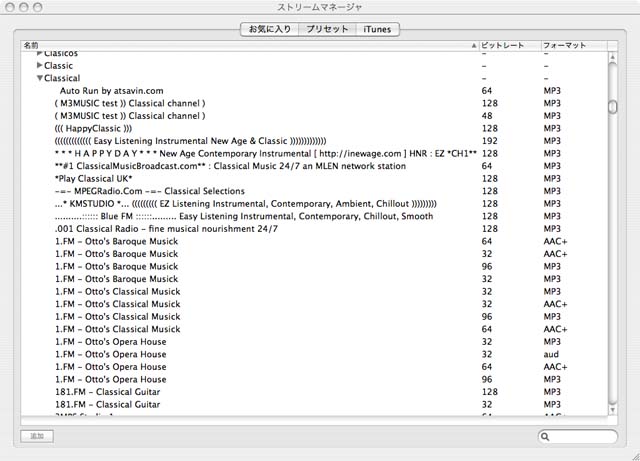Select Auto Run by atsavin.com stream
The width and height of the screenshot is (640, 461).
pyautogui.click(x=314, y=91)
